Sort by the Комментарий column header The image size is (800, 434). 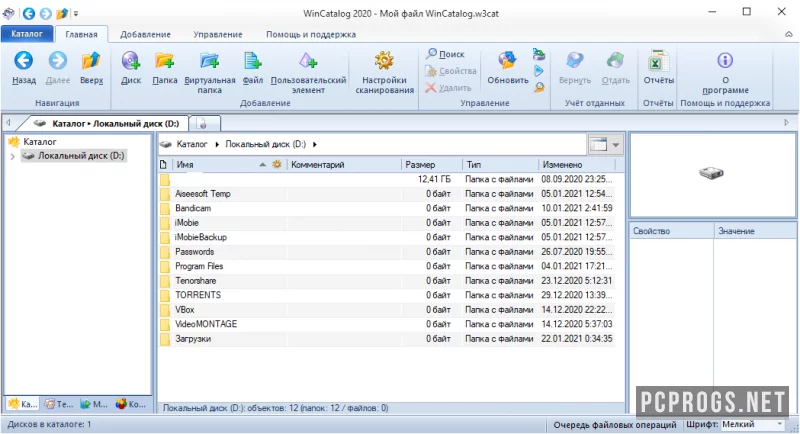344,165
